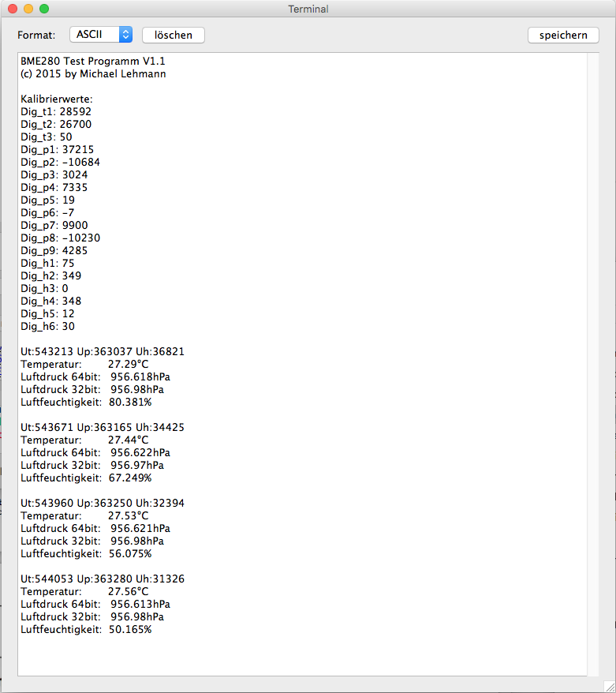Click the 'Dig_t3: 50' line
The width and height of the screenshot is (616, 693).
click(x=46, y=137)
